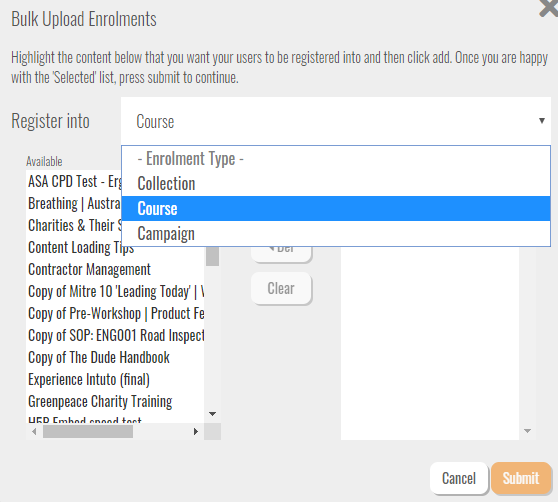This screenshot has height=502, width=558.
Task: Close the Bulk Upload Enrolments dialog
Action: point(549,8)
